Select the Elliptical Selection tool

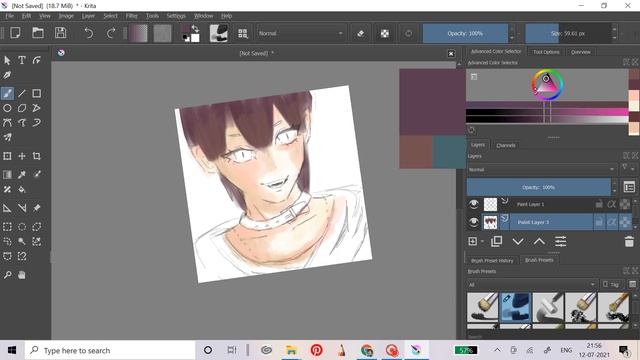tap(22, 227)
